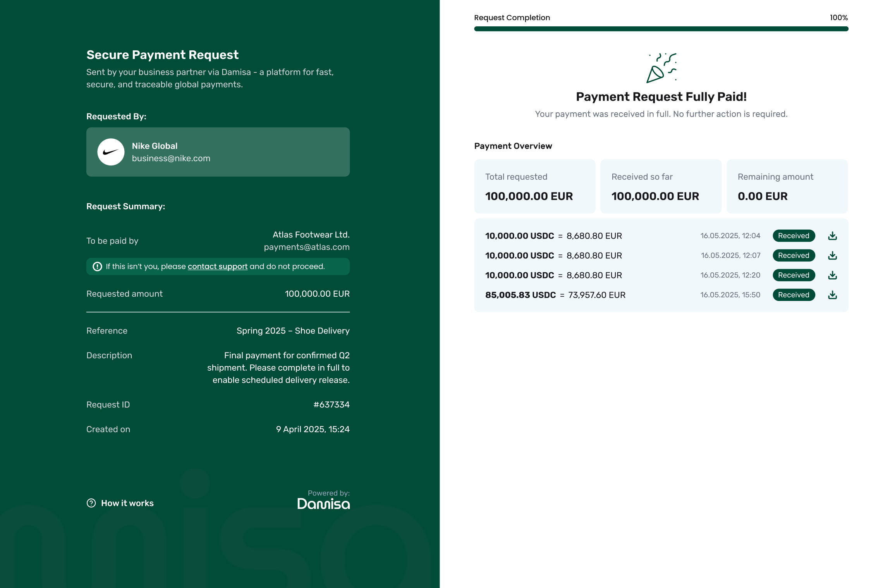Click the Remaining amount card
The width and height of the screenshot is (883, 588).
point(787,186)
